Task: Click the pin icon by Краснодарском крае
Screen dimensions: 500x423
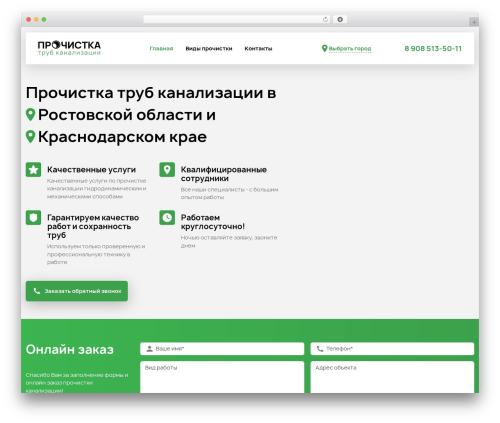Action: pyautogui.click(x=30, y=137)
